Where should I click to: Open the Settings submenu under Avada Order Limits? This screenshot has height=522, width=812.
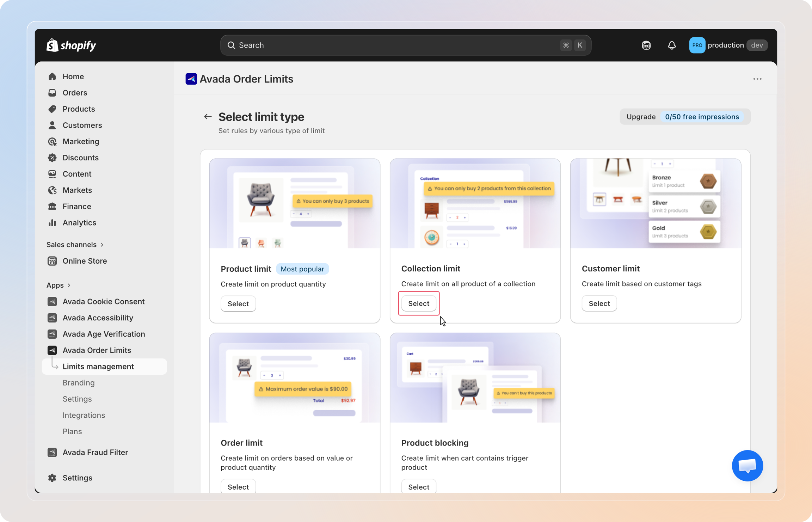pos(77,399)
